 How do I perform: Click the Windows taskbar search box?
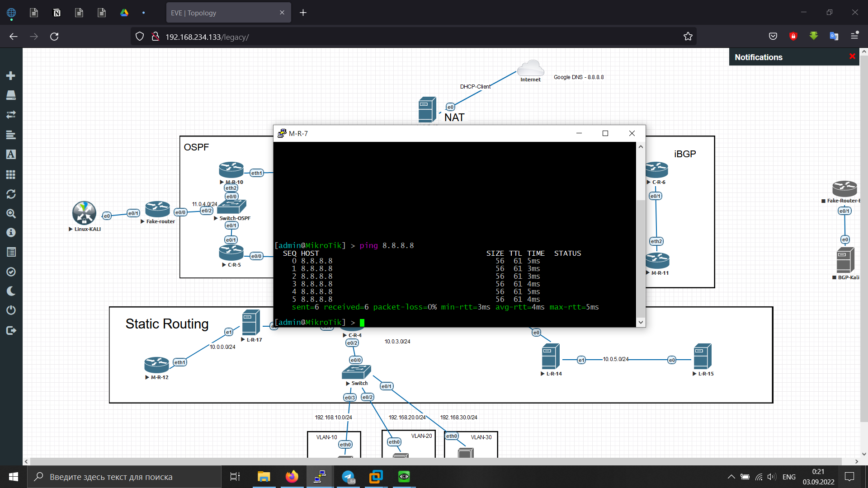tap(124, 477)
